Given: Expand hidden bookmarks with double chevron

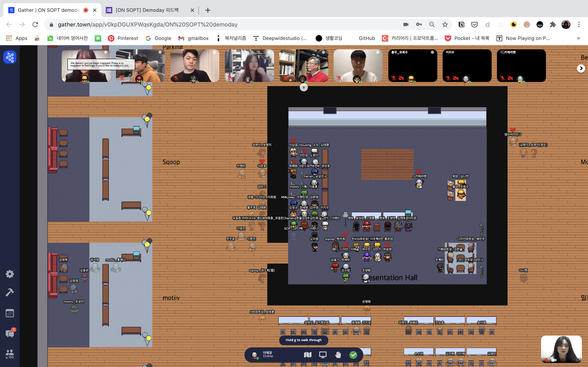Looking at the screenshot, I should (x=578, y=38).
